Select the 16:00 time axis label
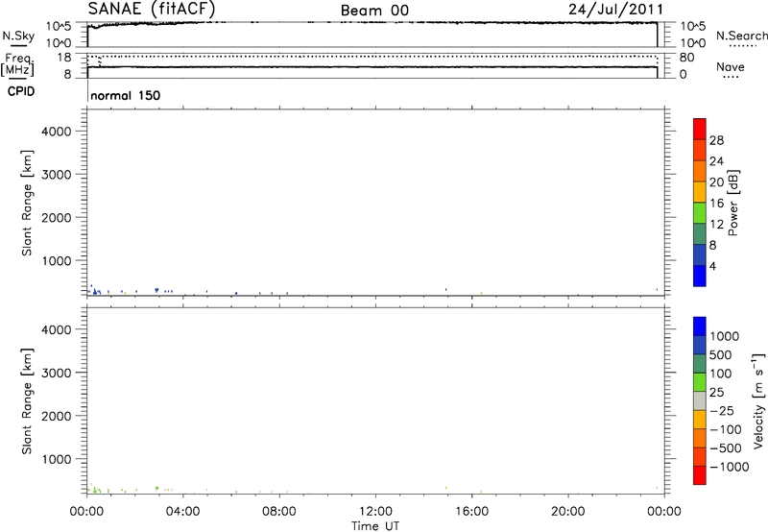768x532 pixels. (471, 512)
